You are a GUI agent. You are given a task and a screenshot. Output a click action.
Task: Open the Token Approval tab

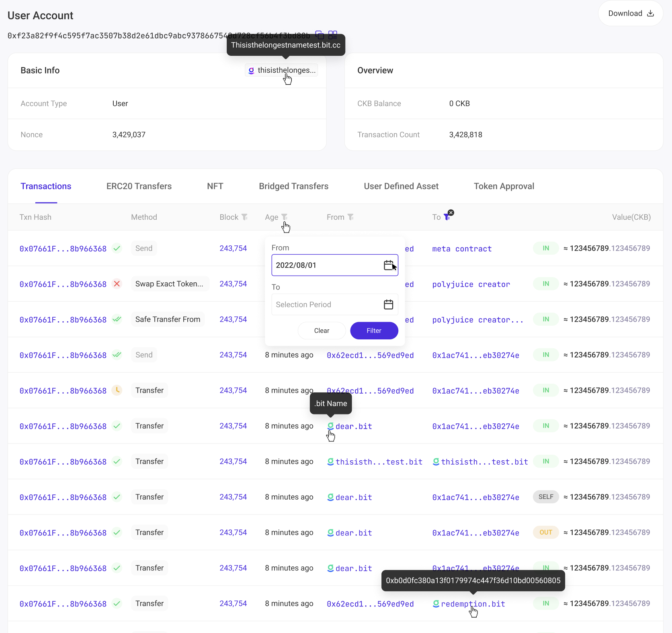[x=504, y=186]
